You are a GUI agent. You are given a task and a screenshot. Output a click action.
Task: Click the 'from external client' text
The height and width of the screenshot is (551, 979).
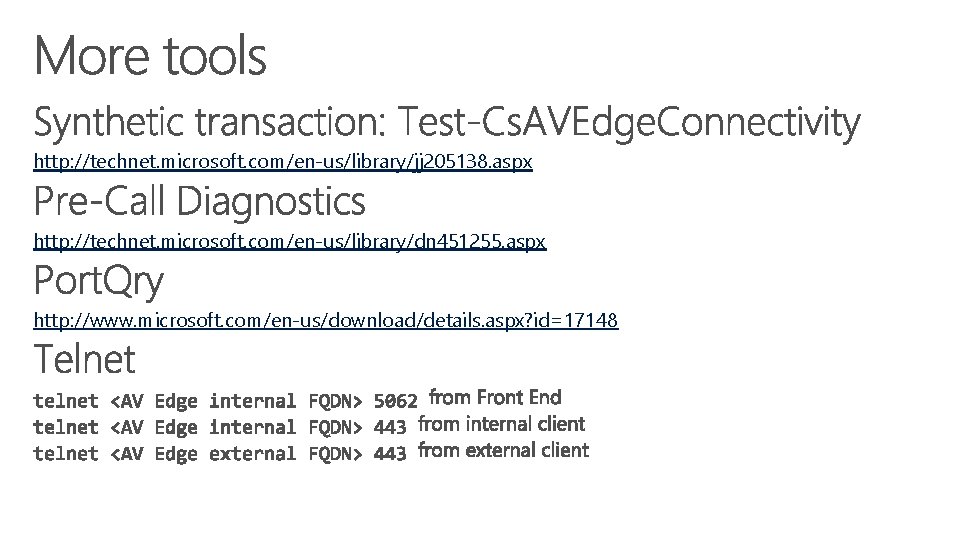point(503,451)
